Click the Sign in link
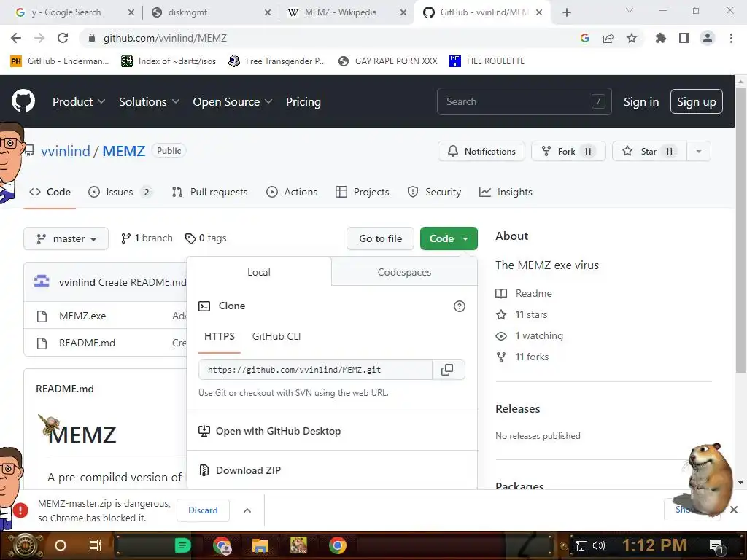This screenshot has width=747, height=560. pos(641,101)
